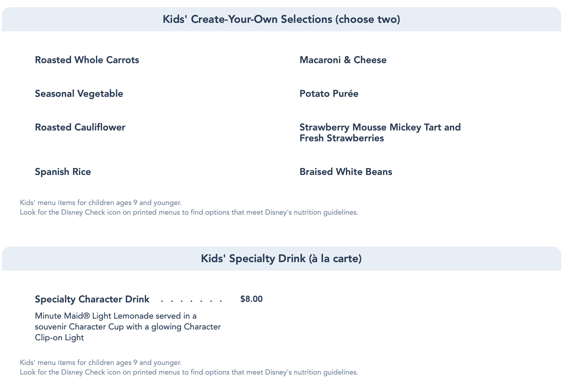Click Kids' Specialty Drink section header

(281, 259)
